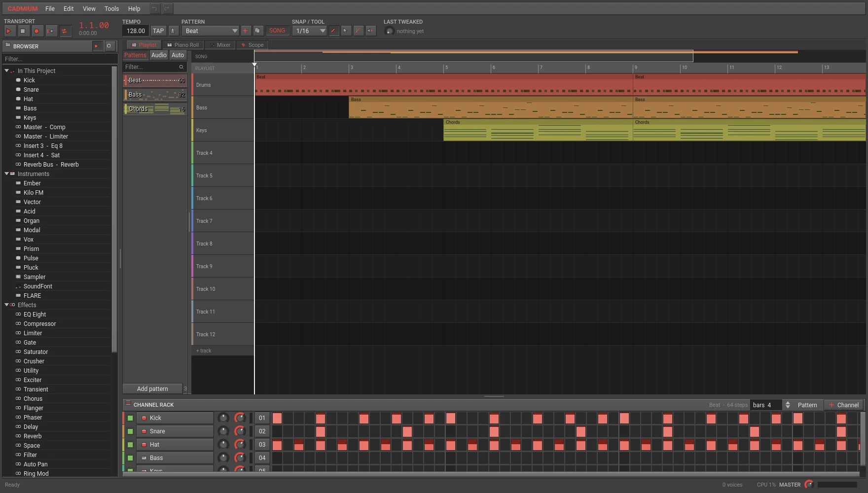Toggle SONG mode button

(277, 31)
